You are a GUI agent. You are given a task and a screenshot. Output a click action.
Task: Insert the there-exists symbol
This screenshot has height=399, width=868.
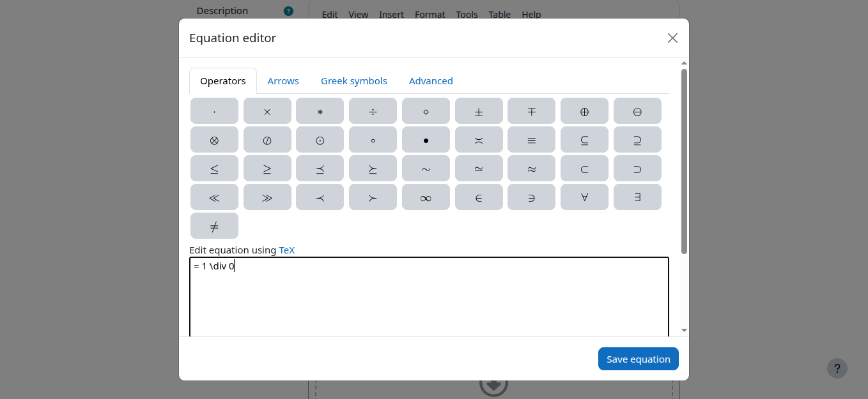pyautogui.click(x=637, y=197)
